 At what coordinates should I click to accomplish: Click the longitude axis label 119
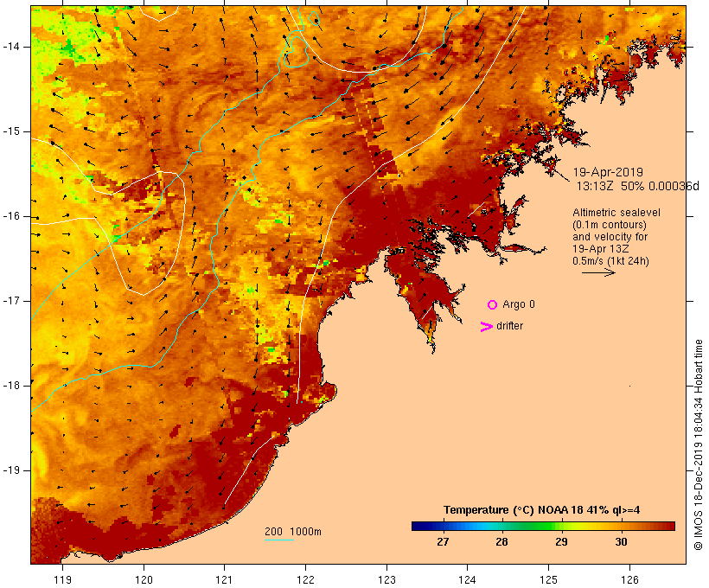pos(62,580)
